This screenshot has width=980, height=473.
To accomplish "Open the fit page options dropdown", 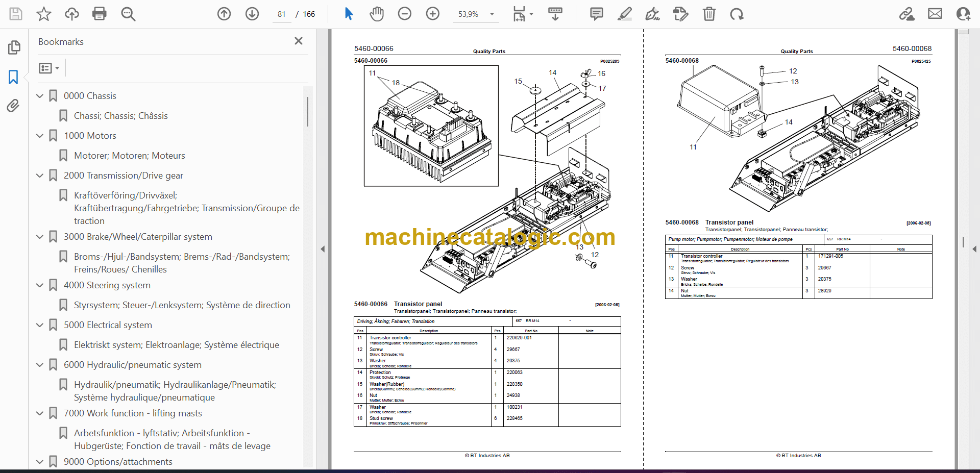I will [x=523, y=14].
